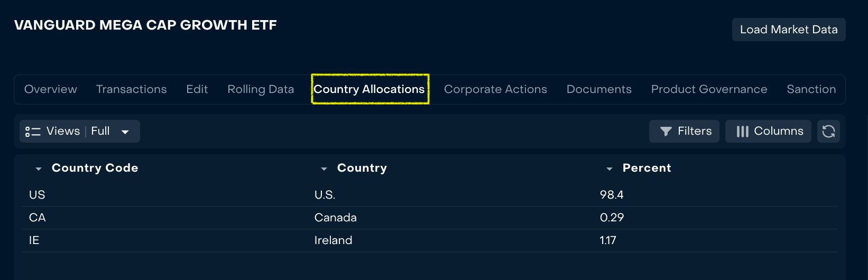Image resolution: width=868 pixels, height=280 pixels.
Task: Open Percent column sort arrow
Action: tap(609, 169)
